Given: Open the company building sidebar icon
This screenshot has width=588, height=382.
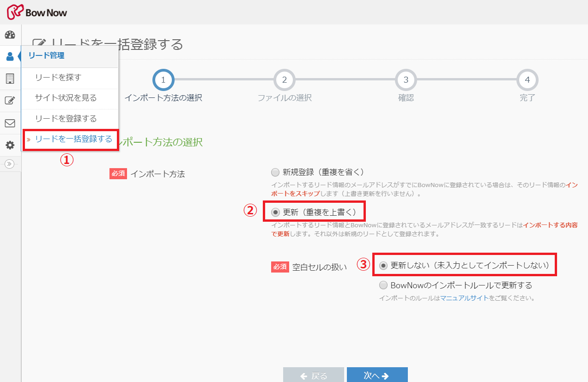Looking at the screenshot, I should point(10,79).
